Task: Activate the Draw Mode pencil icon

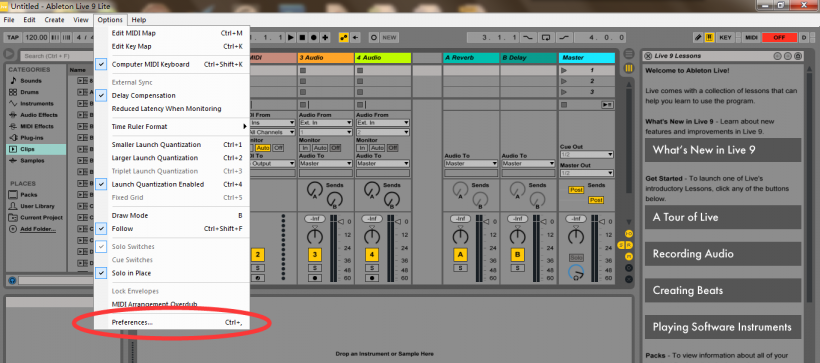Action: coord(698,38)
